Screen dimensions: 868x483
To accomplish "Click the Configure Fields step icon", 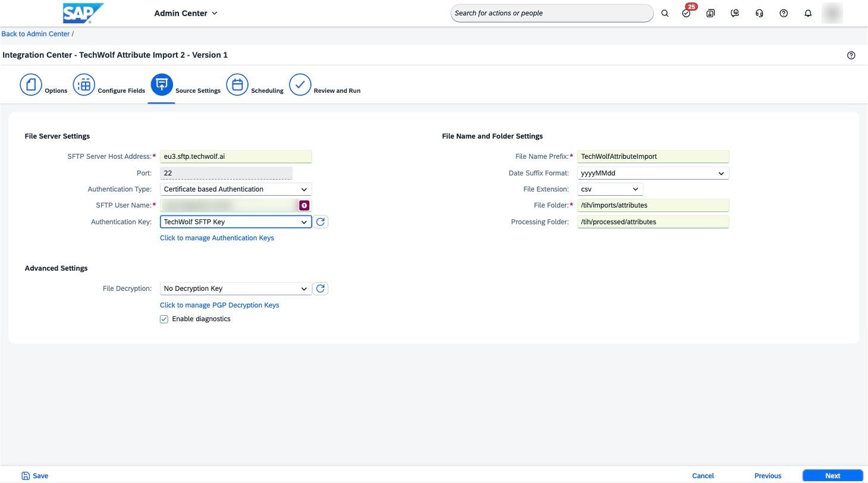I will (84, 84).
